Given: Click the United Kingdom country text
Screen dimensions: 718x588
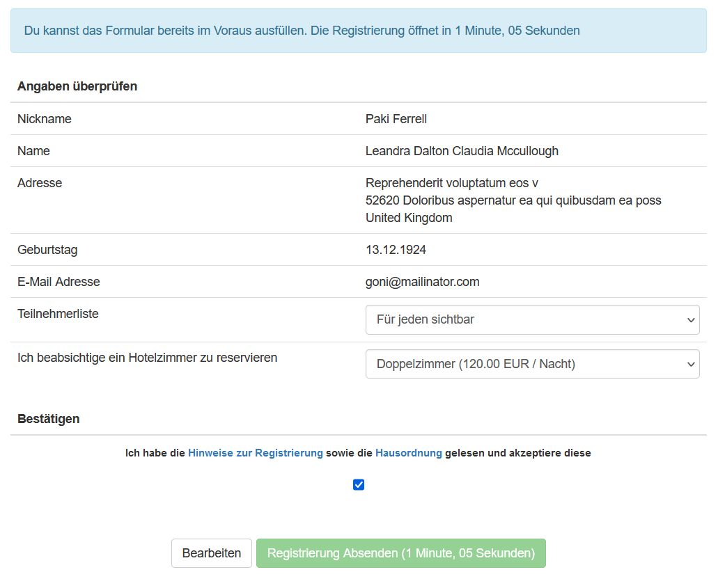Looking at the screenshot, I should pos(409,218).
